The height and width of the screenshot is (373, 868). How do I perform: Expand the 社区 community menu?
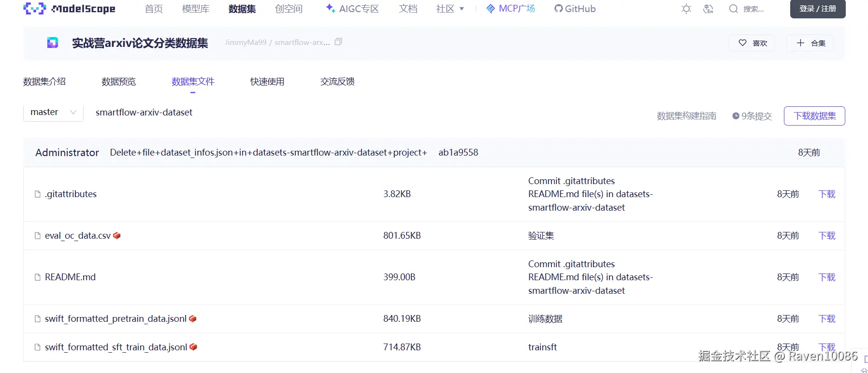click(x=450, y=9)
